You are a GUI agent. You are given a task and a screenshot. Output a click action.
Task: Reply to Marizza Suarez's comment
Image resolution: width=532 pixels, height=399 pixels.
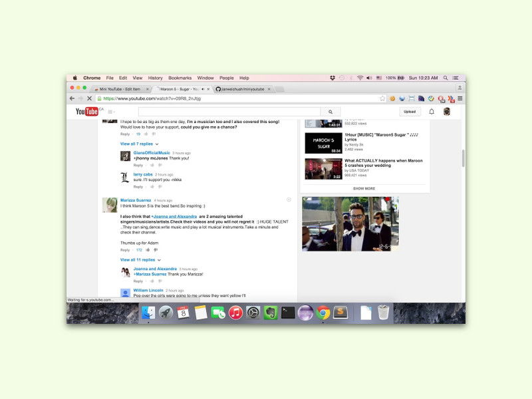(x=125, y=250)
